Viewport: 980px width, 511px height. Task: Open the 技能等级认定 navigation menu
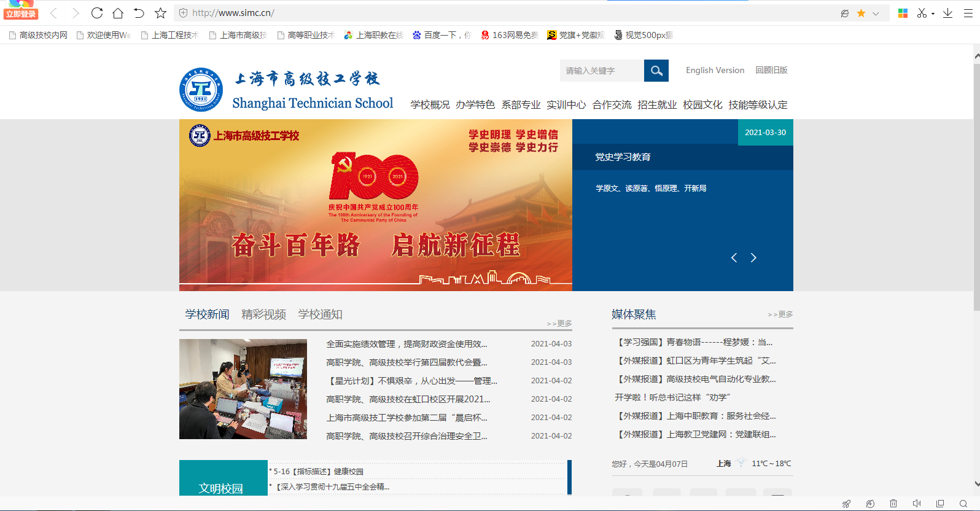[758, 105]
